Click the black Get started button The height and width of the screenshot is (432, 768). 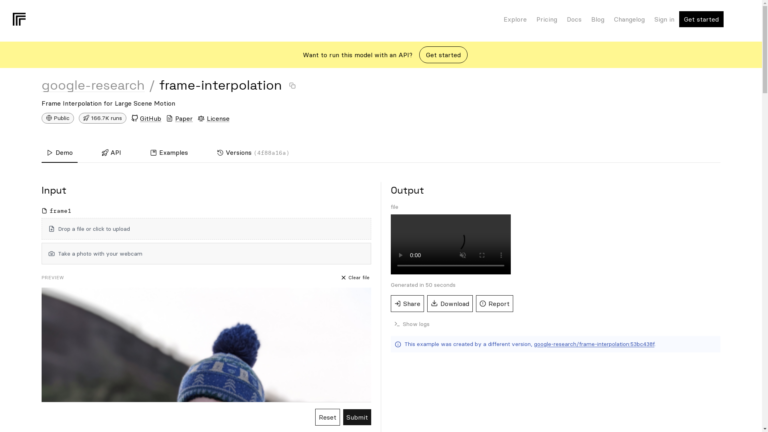click(701, 19)
